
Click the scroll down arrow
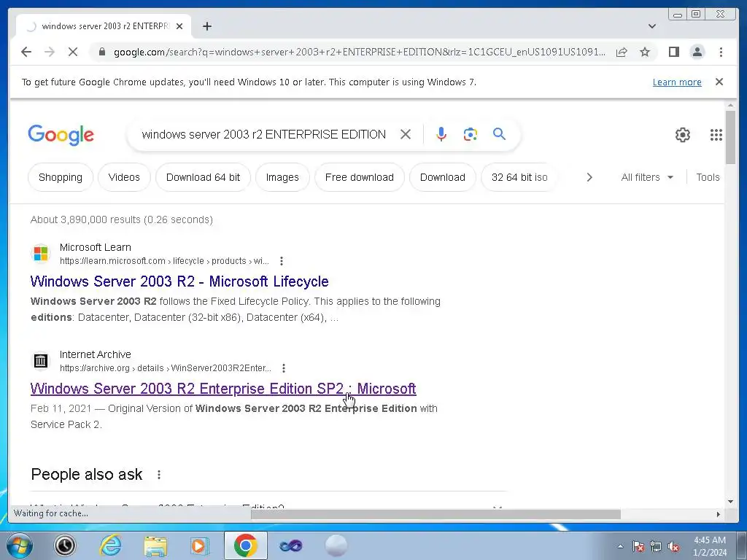pyautogui.click(x=730, y=502)
